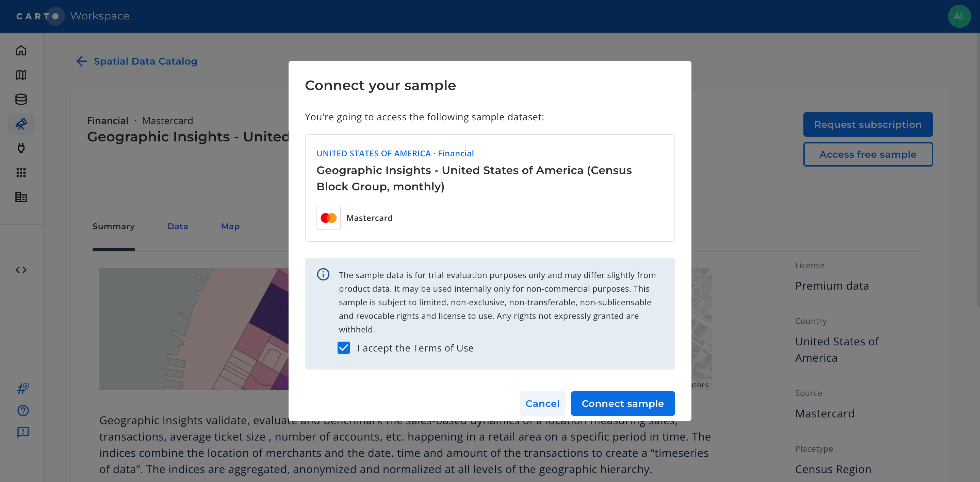The width and height of the screenshot is (980, 482).
Task: Open the organization building icon
Action: pyautogui.click(x=21, y=197)
